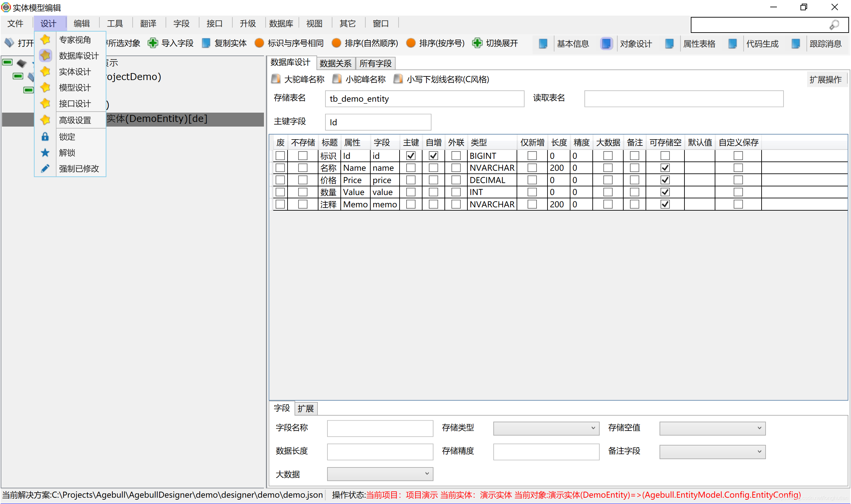Click the highlighted blue icon before 对象设计
The height and width of the screenshot is (504, 851).
(606, 44)
